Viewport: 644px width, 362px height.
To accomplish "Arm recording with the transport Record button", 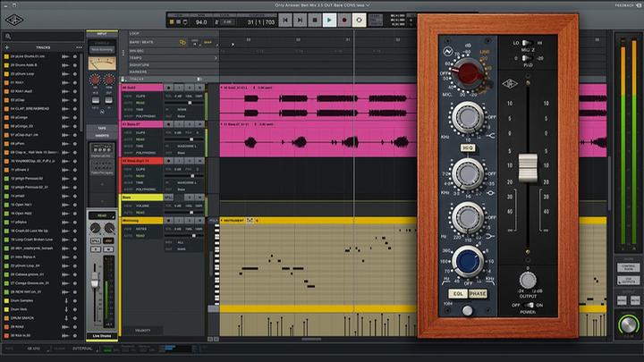I will 344,20.
